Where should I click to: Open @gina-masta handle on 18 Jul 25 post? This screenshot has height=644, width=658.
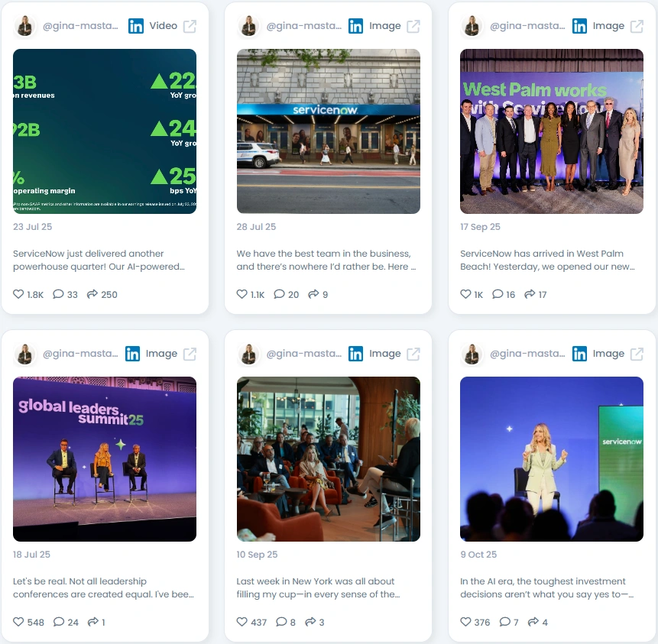click(x=80, y=354)
